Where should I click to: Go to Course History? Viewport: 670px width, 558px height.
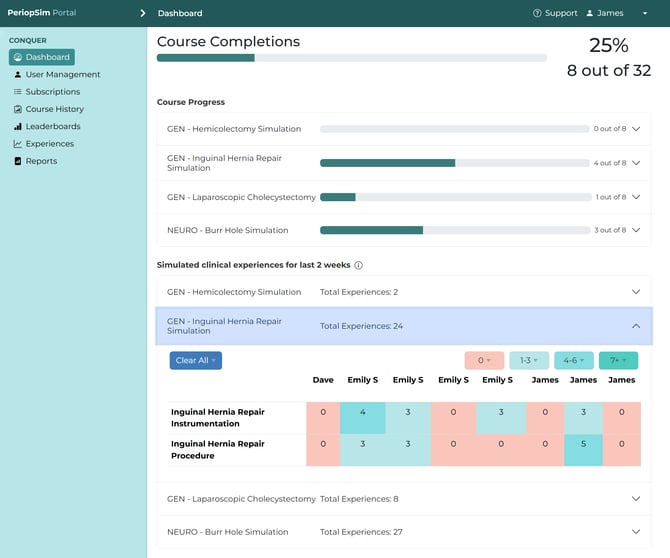pyautogui.click(x=55, y=109)
